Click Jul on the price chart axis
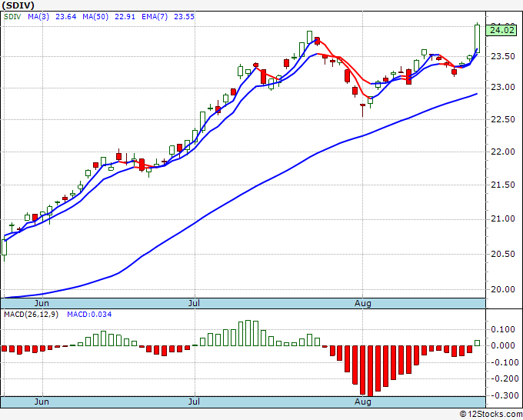523x420 pixels. (x=194, y=303)
